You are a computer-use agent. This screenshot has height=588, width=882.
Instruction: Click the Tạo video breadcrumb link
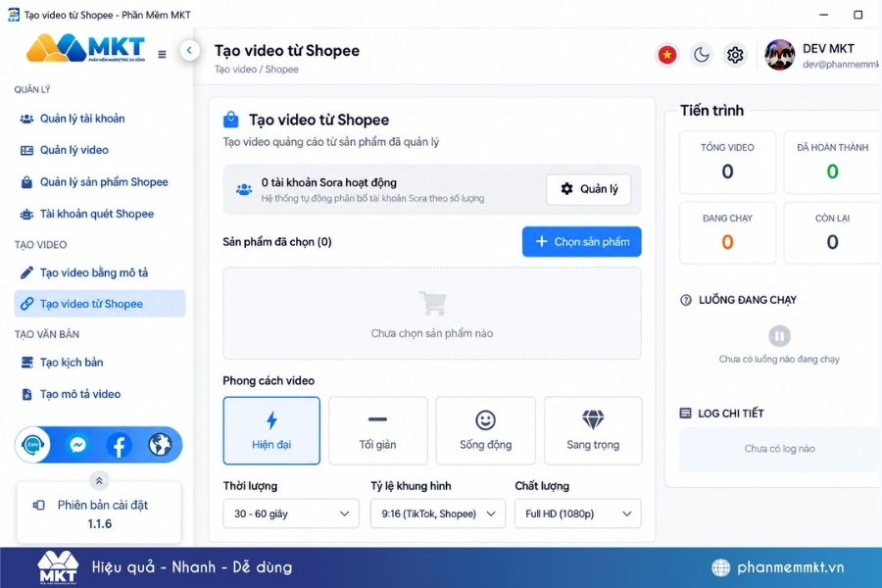point(235,70)
